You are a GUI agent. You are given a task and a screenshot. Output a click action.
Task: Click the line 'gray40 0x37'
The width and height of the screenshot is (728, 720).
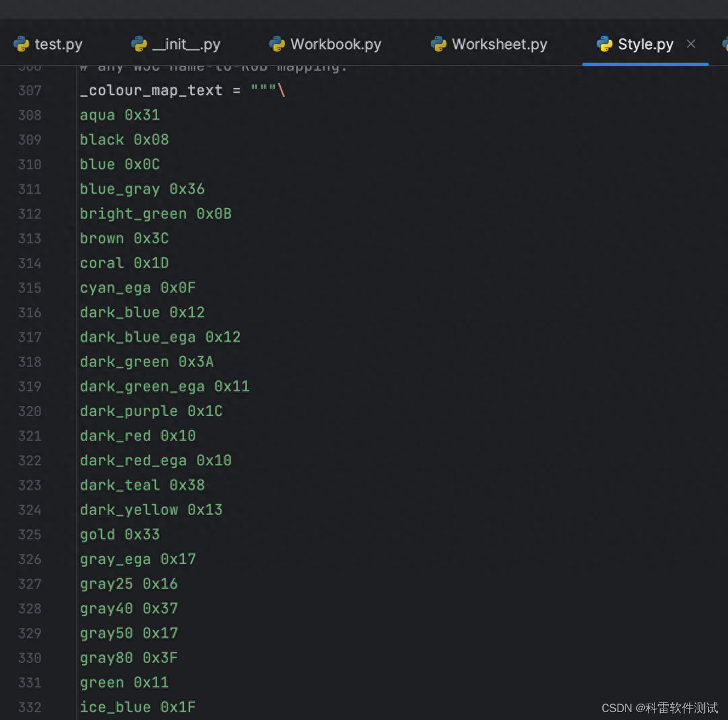coord(129,608)
